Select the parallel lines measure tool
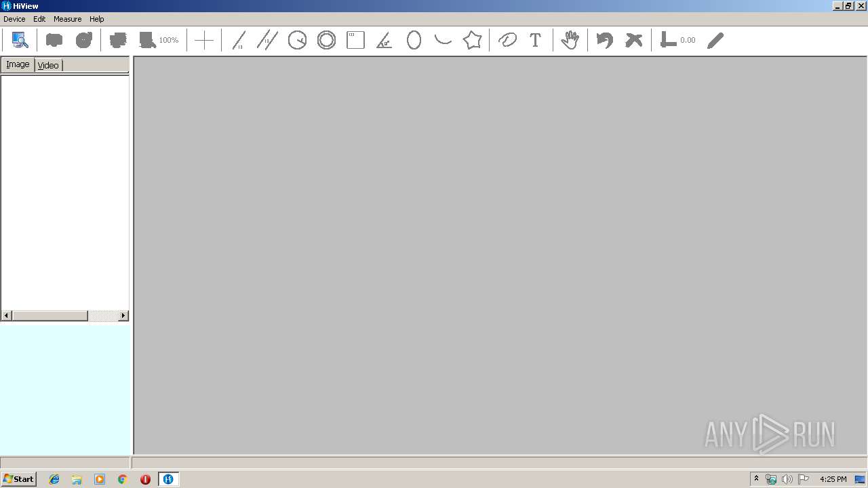 pyautogui.click(x=267, y=40)
